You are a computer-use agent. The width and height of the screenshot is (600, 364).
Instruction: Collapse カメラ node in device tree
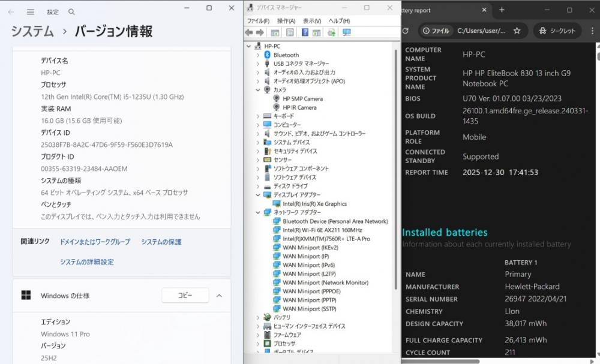tap(258, 90)
